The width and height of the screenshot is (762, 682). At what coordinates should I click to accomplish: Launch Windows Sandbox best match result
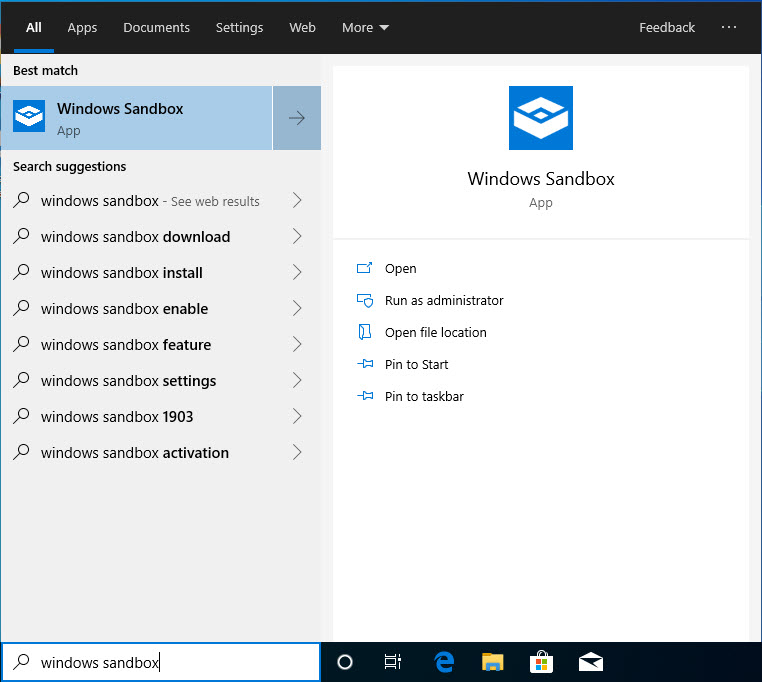(137, 118)
